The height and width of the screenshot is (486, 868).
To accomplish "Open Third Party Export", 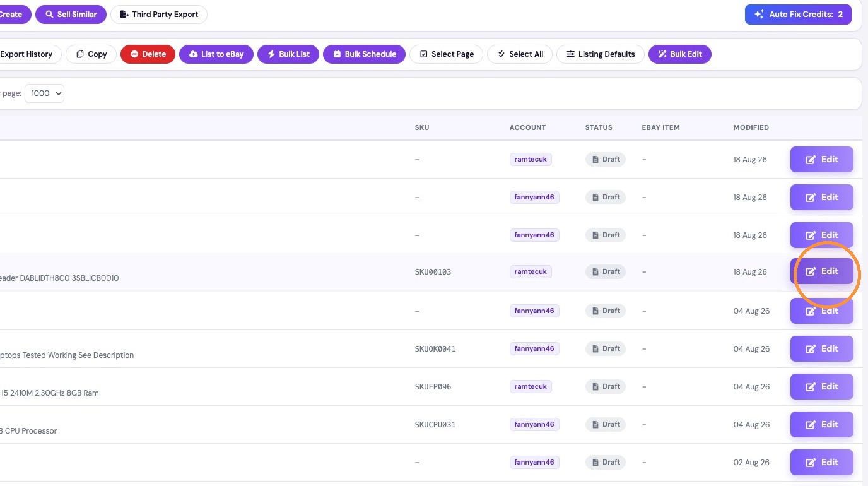I will click(159, 14).
